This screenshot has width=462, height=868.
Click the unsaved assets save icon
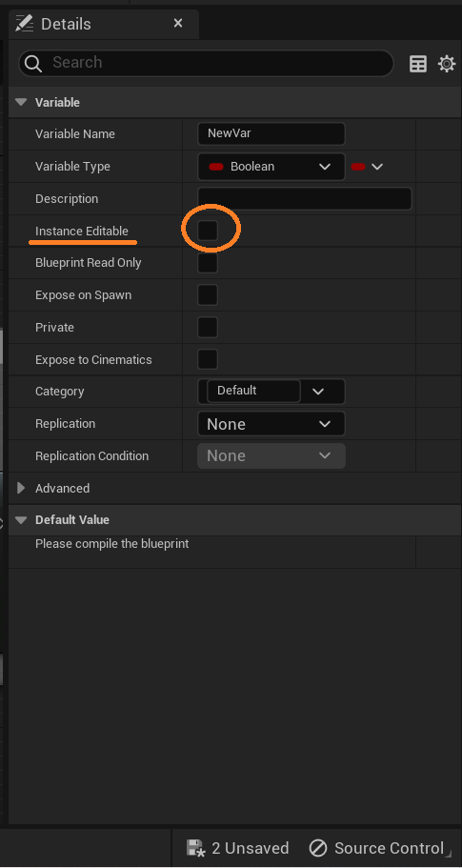tap(196, 848)
